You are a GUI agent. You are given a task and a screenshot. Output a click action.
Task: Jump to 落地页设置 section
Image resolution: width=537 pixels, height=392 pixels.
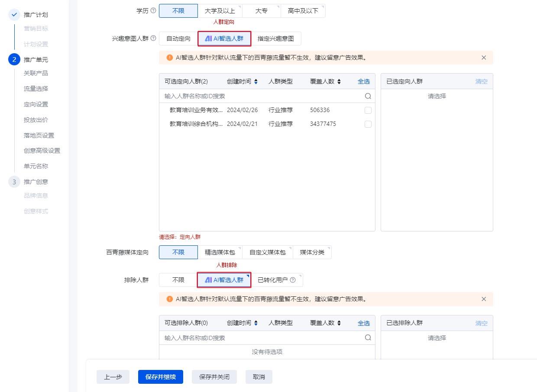pyautogui.click(x=39, y=135)
